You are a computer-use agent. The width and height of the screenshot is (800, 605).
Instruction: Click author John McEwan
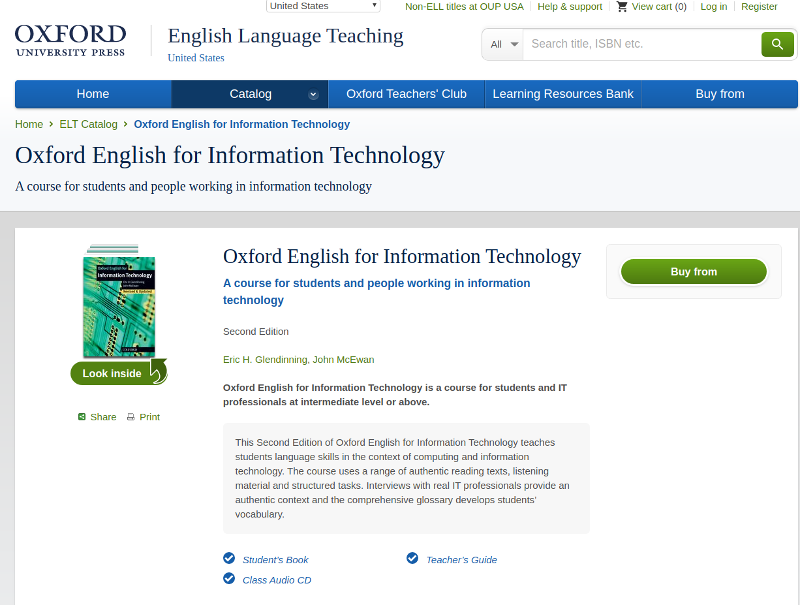[343, 360]
